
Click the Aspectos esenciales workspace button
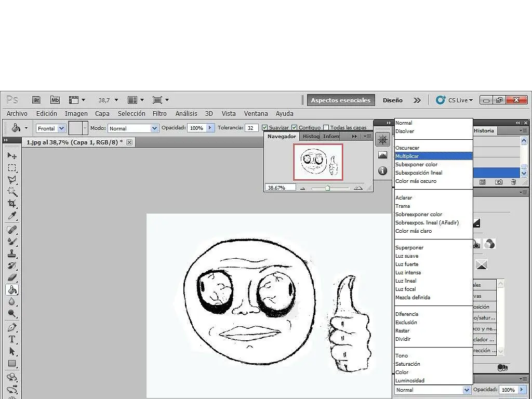341,100
